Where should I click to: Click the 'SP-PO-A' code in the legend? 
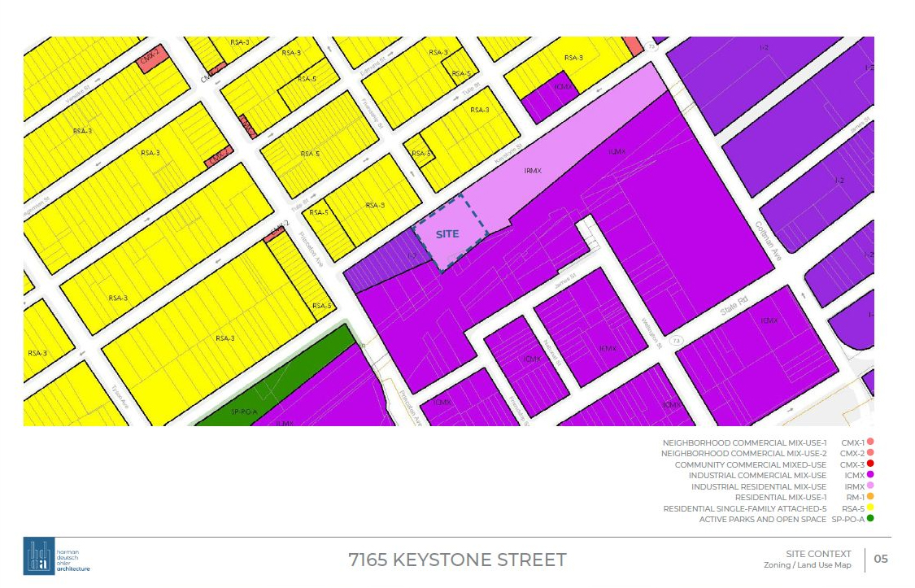(847, 519)
